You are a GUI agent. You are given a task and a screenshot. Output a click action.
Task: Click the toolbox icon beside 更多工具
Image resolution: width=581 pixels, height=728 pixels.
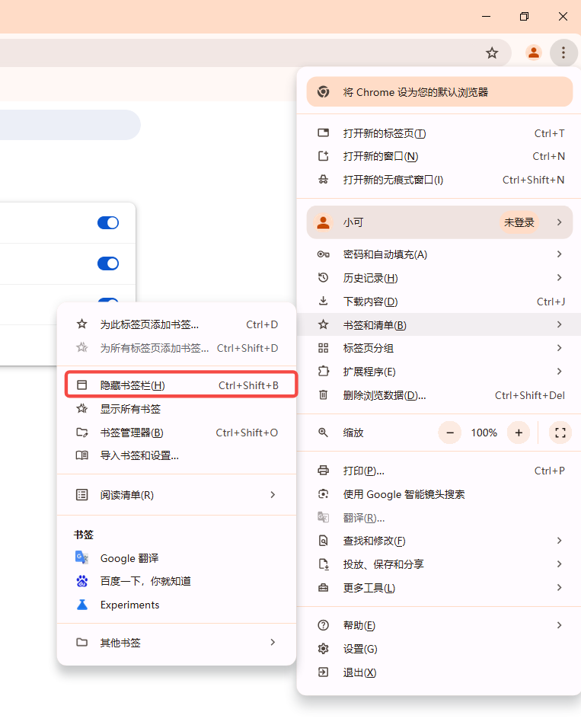(x=323, y=588)
